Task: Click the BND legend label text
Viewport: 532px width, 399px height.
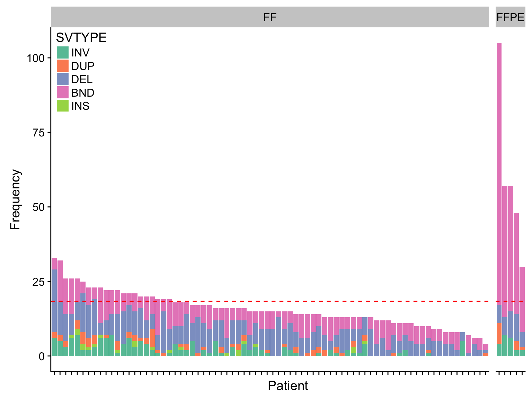Action: pos(83,92)
